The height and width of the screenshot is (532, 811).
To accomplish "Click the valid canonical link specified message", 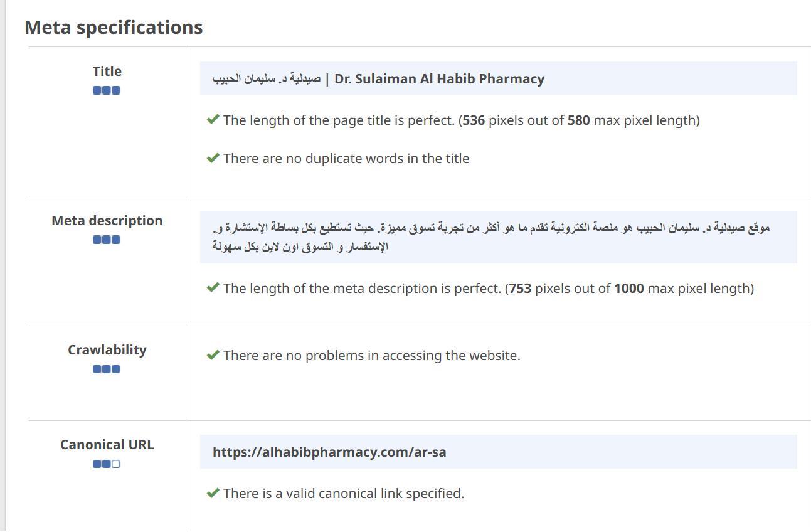I will [x=344, y=494].
